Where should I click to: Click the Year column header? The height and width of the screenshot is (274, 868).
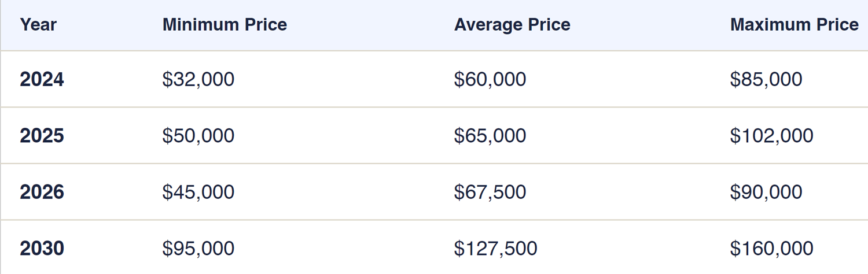(x=38, y=25)
